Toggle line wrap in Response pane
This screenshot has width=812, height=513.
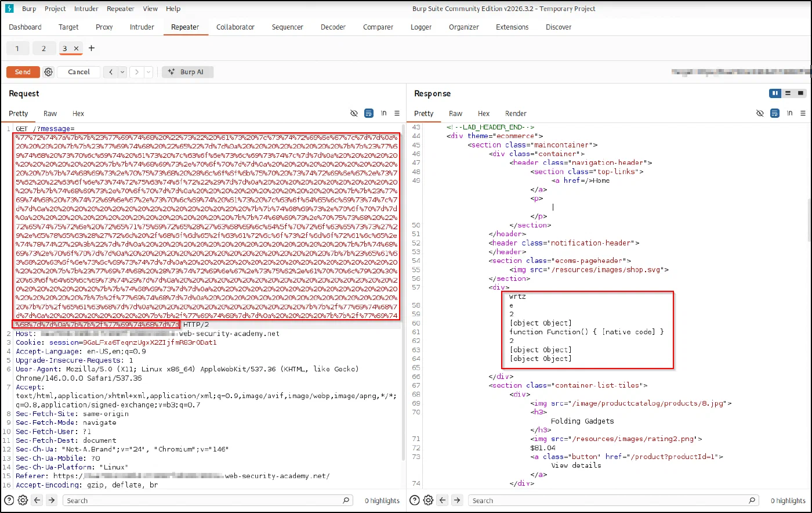(775, 113)
